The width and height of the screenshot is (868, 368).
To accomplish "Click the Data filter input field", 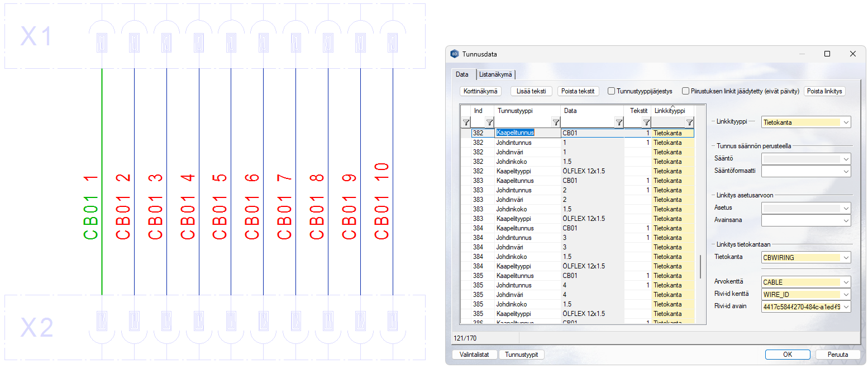I will click(588, 122).
